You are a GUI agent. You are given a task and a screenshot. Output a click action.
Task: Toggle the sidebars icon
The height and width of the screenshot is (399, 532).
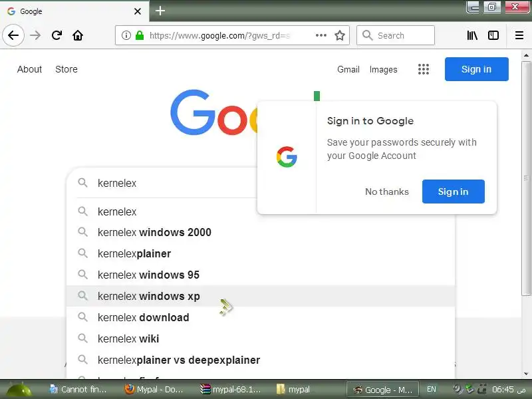[x=493, y=35]
